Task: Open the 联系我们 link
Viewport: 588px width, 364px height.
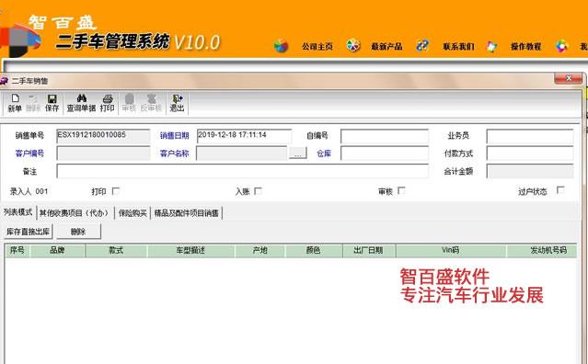Action: 458,47
